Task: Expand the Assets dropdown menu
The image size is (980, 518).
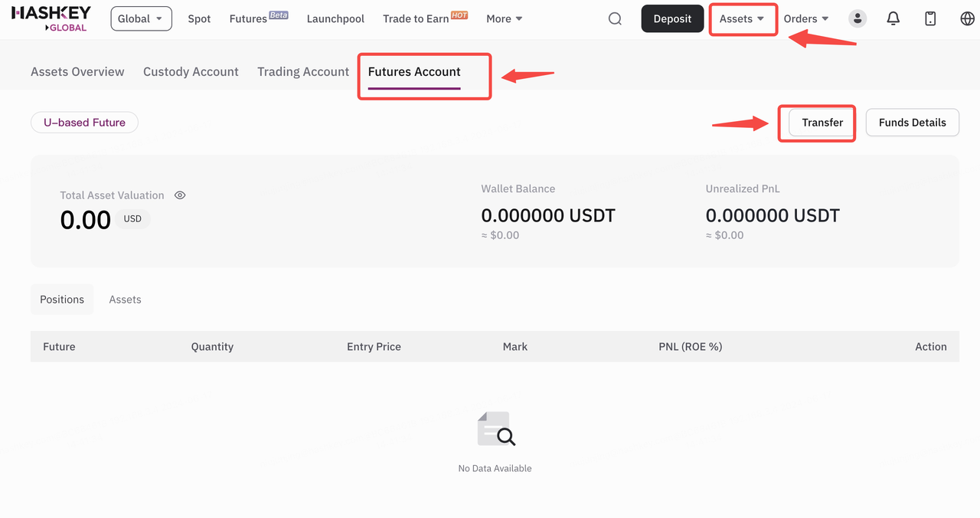Action: [x=742, y=18]
